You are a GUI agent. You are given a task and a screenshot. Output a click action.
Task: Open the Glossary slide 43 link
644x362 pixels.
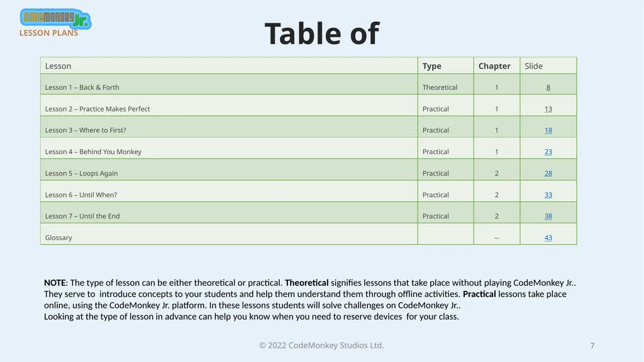coord(548,238)
